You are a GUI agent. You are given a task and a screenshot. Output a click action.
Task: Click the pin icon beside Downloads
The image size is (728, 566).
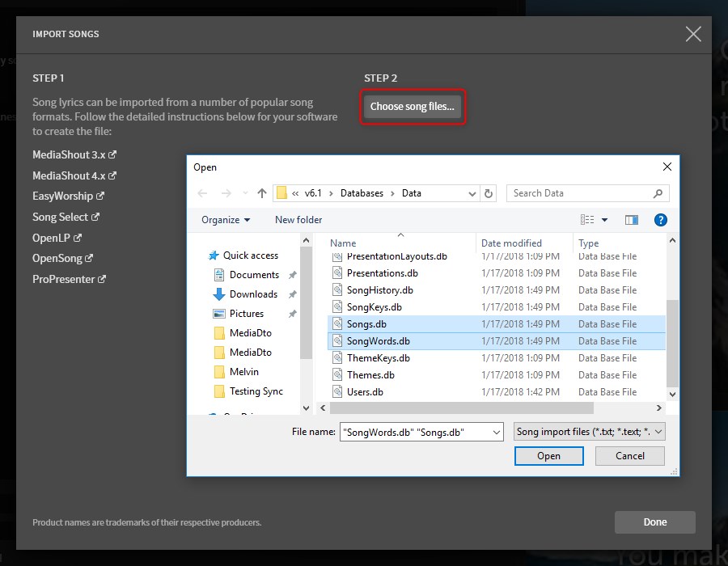[x=293, y=294]
